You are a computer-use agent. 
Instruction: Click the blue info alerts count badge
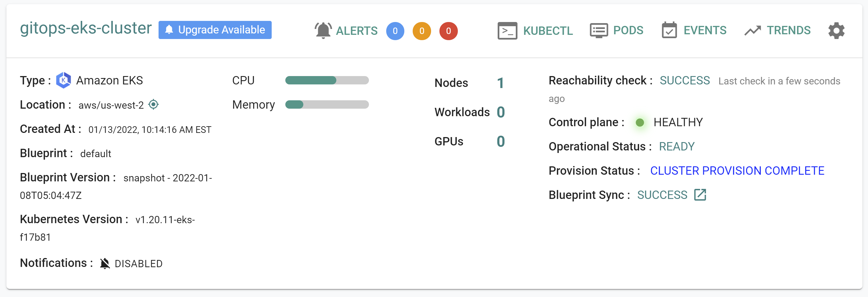click(x=395, y=31)
